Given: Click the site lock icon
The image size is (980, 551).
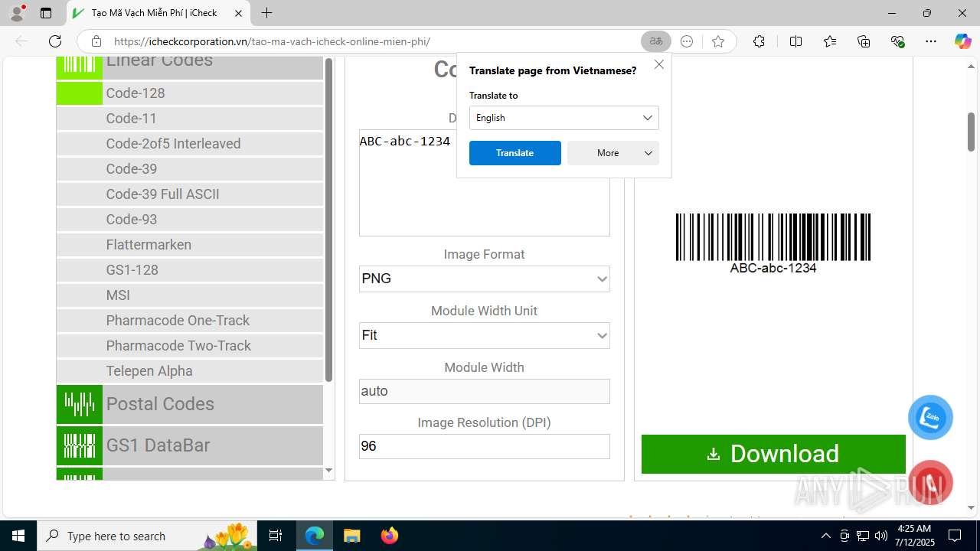Looking at the screenshot, I should pos(96,41).
